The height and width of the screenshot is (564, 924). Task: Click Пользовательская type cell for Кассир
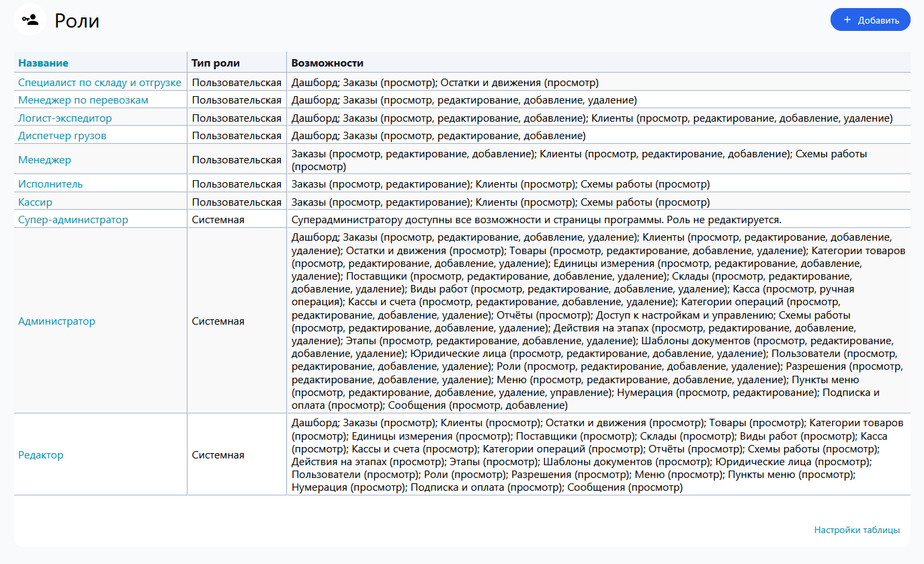[x=237, y=202]
